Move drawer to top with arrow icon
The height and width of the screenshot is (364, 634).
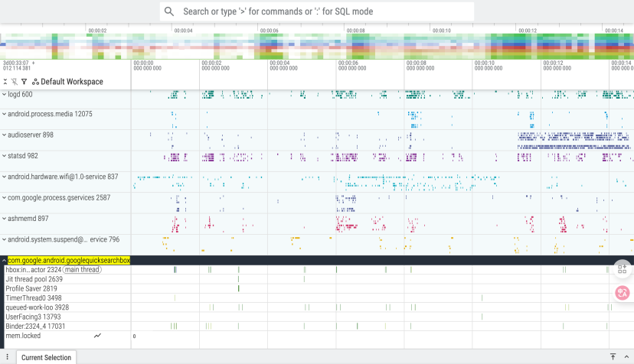coord(613,357)
